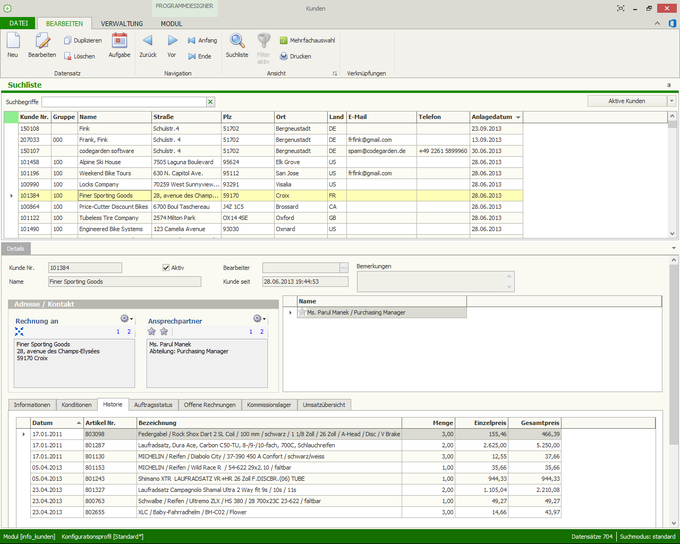Viewport: 680px width, 544px height.
Task: Click the Bearbeiter ellipsis browse button
Action: (344, 268)
